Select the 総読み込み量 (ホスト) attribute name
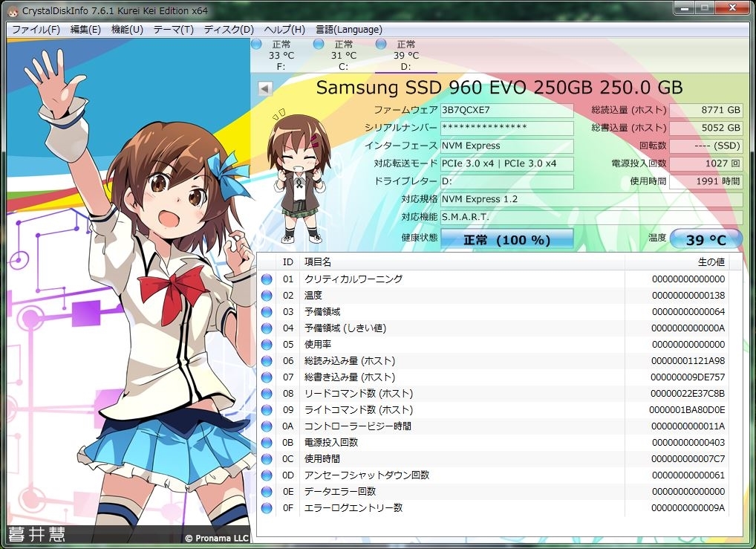The width and height of the screenshot is (756, 549). pos(350,361)
